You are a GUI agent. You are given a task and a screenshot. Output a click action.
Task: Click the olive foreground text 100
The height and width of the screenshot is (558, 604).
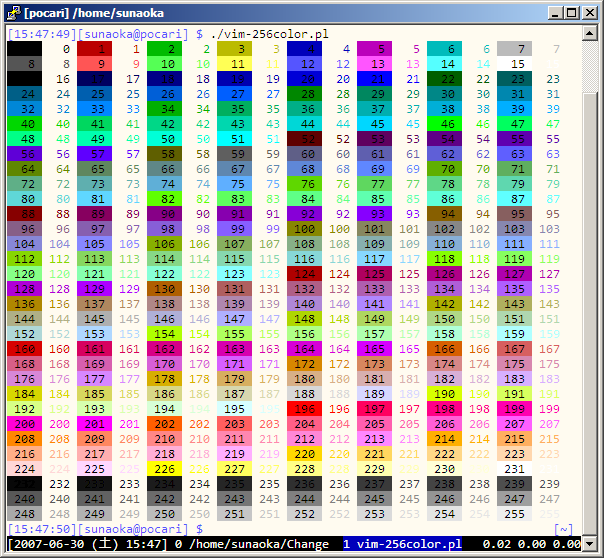(x=339, y=229)
